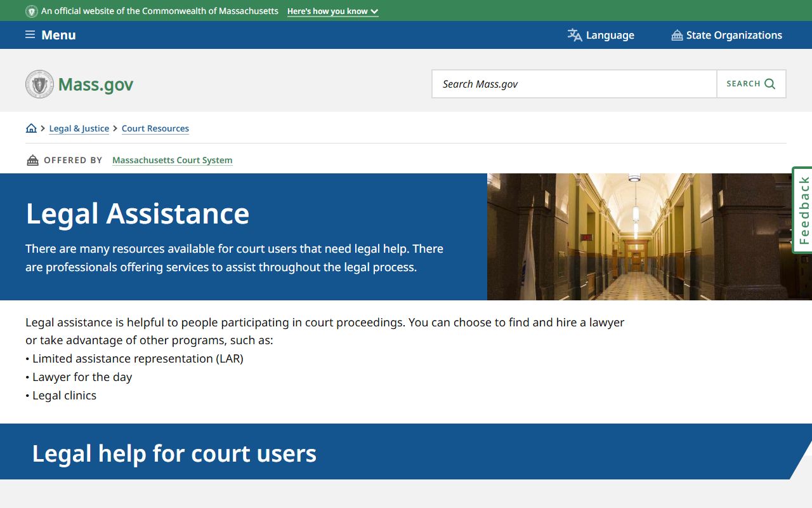This screenshot has width=812, height=508.
Task: Open Legal & Justice breadcrumb link
Action: click(79, 128)
